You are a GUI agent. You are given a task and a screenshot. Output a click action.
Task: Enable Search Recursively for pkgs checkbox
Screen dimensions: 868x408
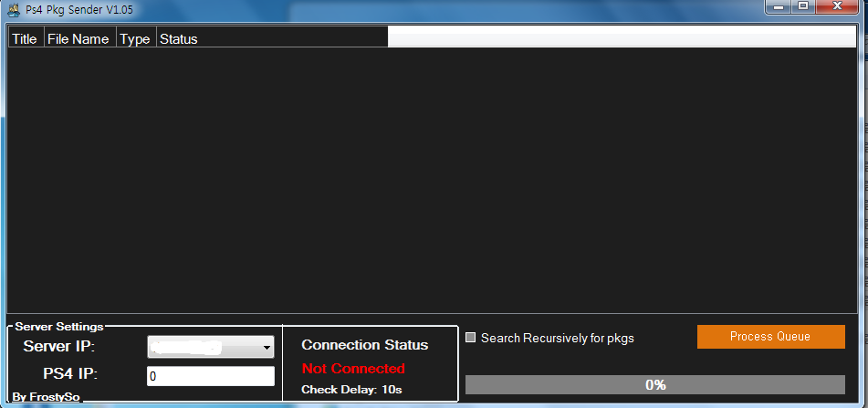[x=471, y=337]
